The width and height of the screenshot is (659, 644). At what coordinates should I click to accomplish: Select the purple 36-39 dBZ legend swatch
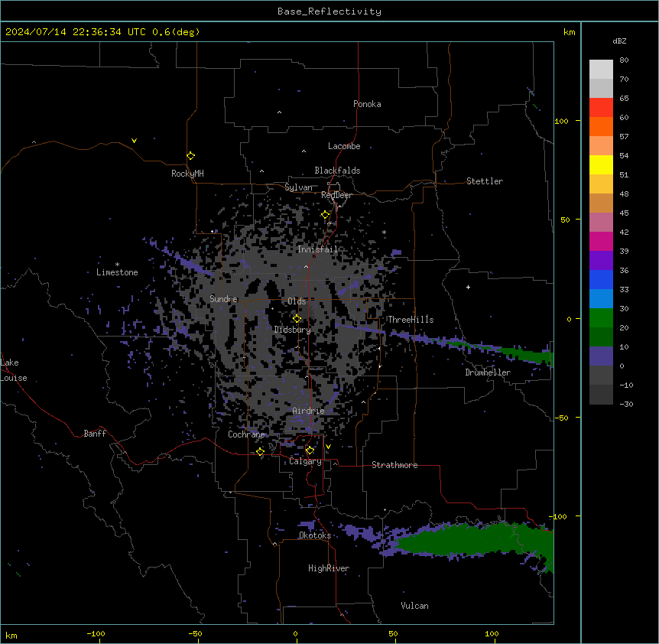point(601,261)
